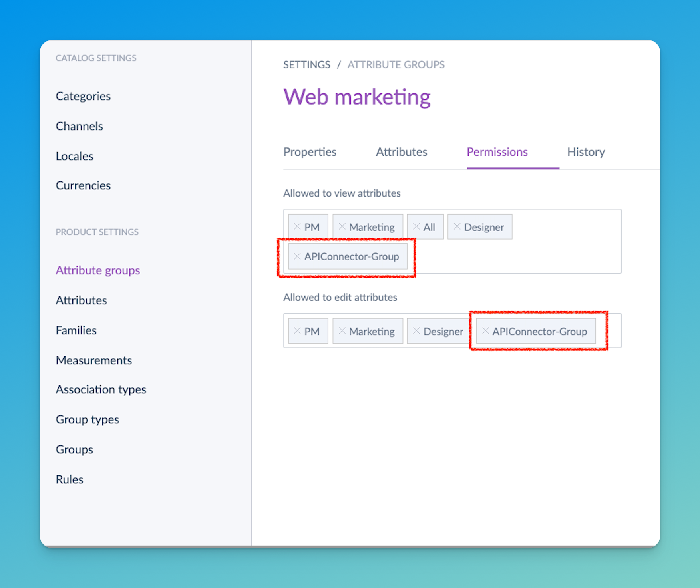Switch to the Attributes tab

click(402, 152)
